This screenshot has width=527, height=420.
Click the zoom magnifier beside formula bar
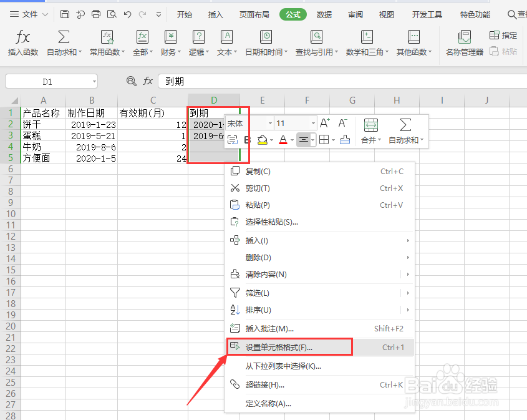point(131,81)
